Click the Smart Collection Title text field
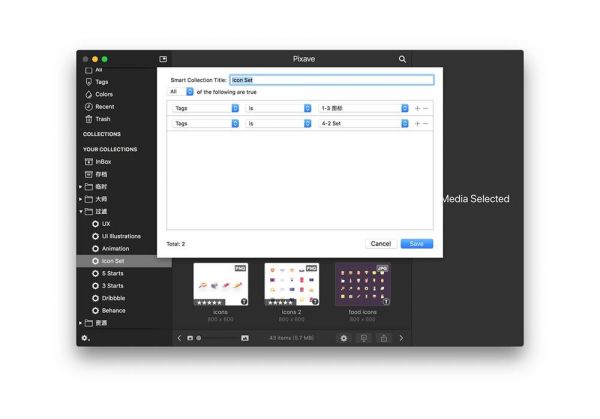Image resolution: width=600 pixels, height=419 pixels. tap(331, 80)
